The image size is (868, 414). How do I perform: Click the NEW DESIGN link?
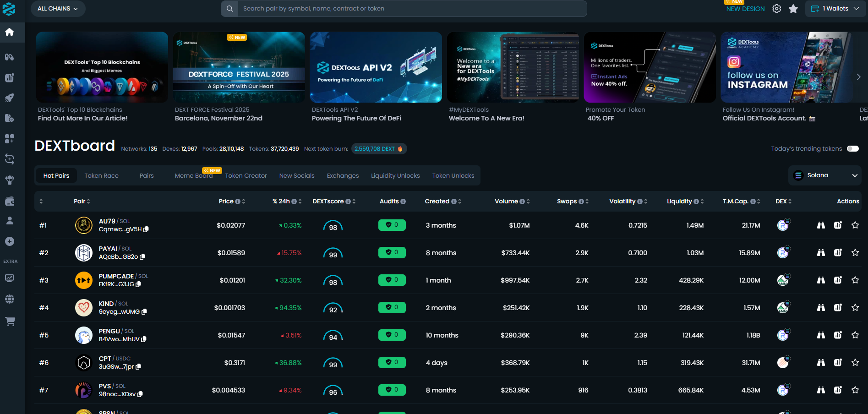pyautogui.click(x=745, y=9)
